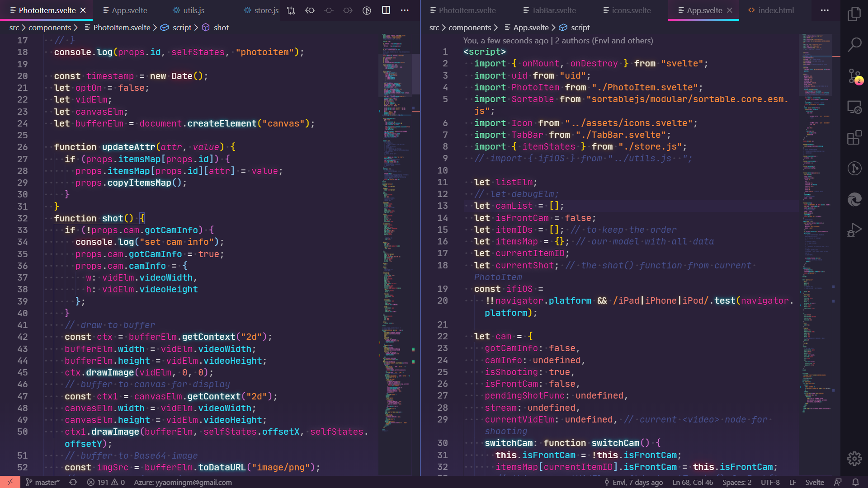Open the Extensions view icon
Screen dimensions: 868x488
pyautogui.click(x=854, y=137)
